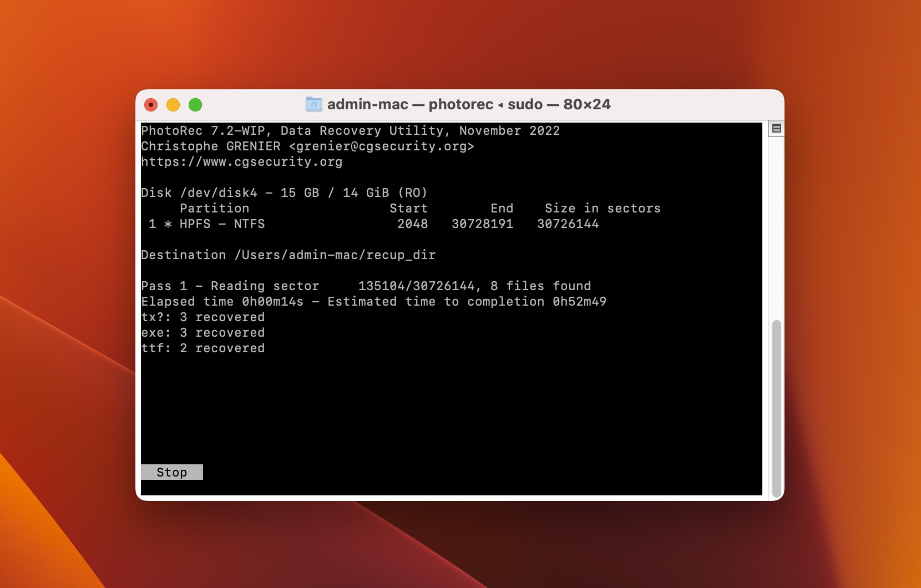Close the Terminal window with red button
The height and width of the screenshot is (588, 921).
(151, 105)
